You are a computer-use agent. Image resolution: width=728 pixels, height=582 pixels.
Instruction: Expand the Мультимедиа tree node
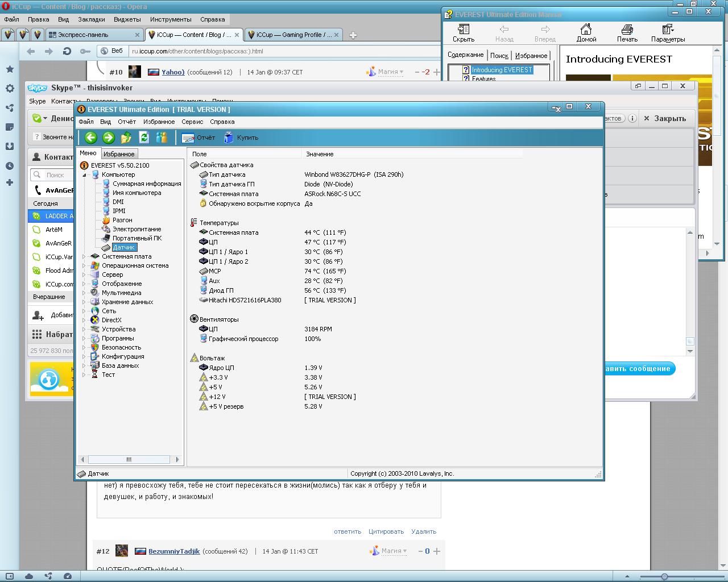(84, 293)
